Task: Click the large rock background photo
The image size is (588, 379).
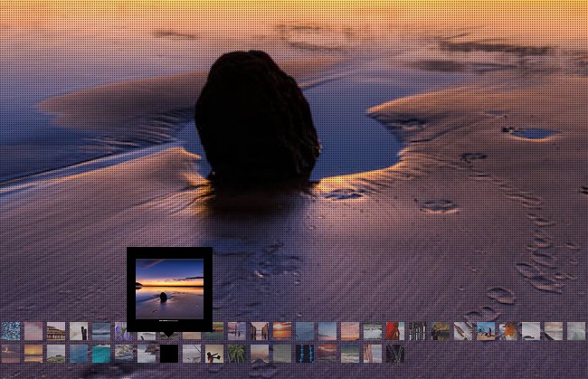Action: pyautogui.click(x=256, y=118)
